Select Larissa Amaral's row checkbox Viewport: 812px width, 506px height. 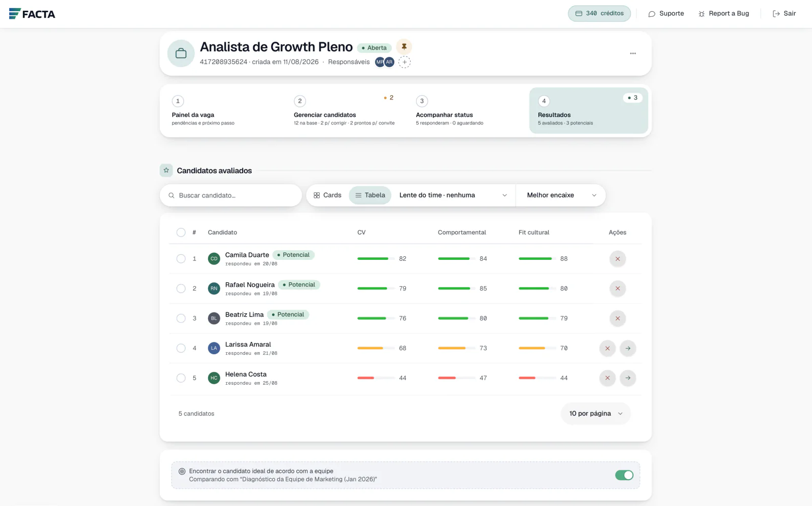(x=181, y=348)
